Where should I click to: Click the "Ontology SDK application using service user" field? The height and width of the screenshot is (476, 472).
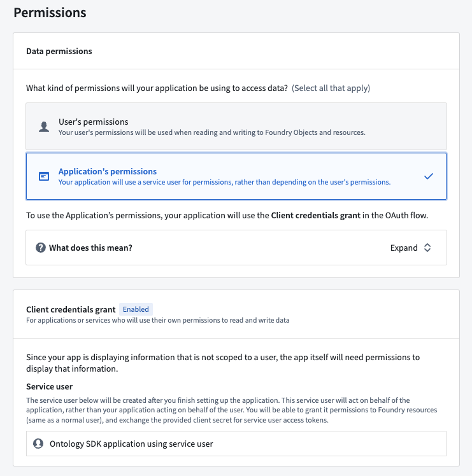(x=236, y=444)
